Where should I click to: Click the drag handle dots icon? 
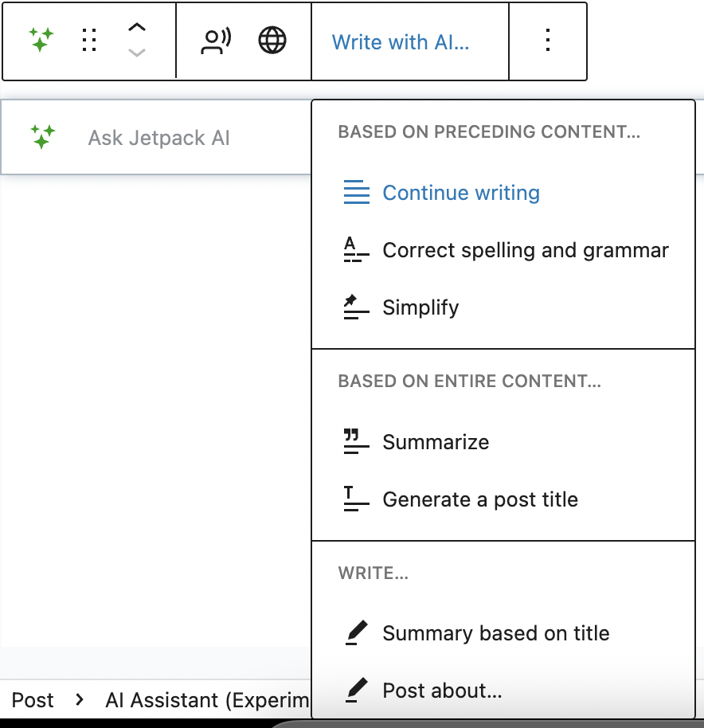89,40
